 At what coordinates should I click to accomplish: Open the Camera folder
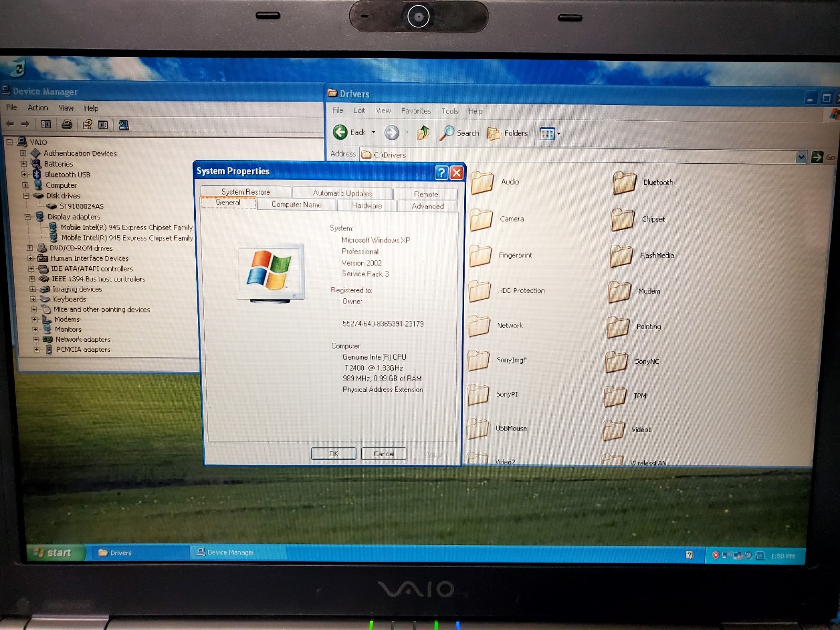[x=497, y=219]
